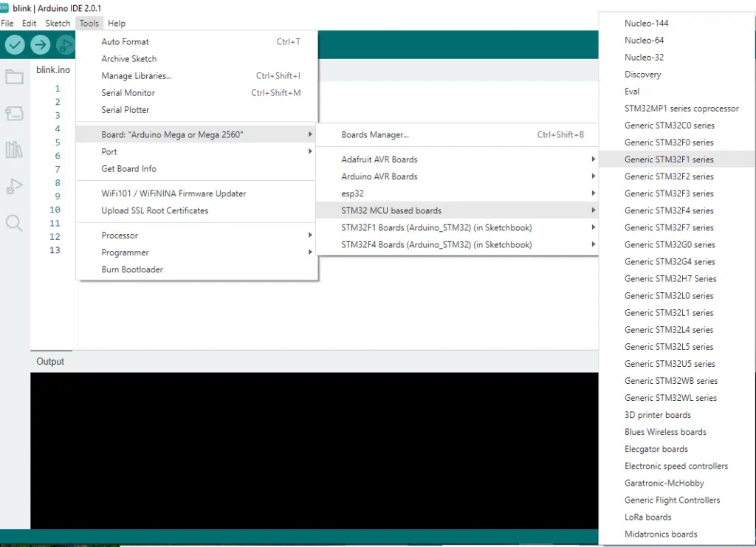Open the Library Manager sidebar icon
The image size is (756, 547).
[14, 149]
